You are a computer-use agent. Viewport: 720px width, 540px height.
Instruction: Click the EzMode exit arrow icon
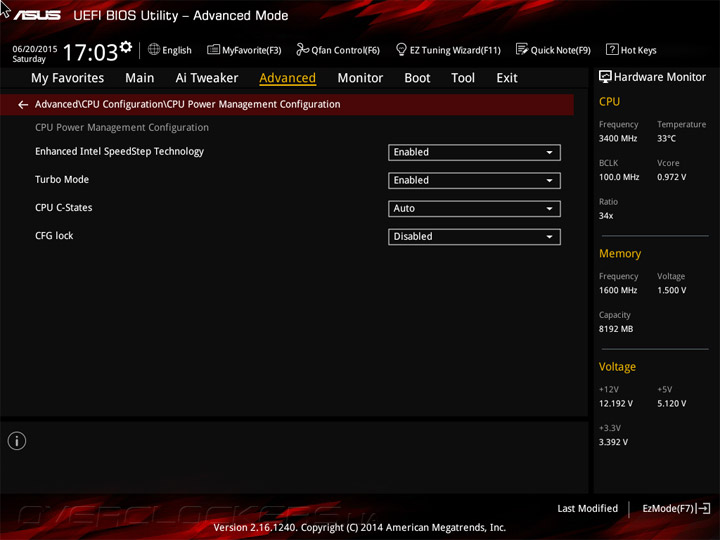(704, 508)
